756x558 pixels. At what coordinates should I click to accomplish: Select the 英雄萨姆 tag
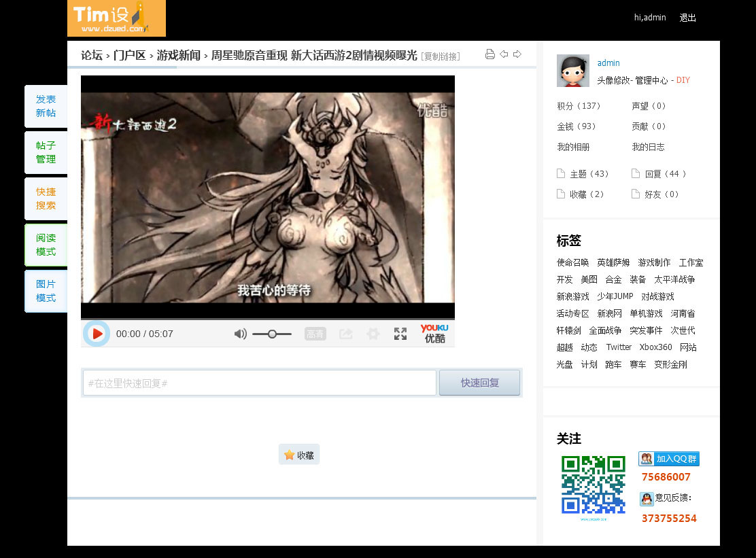click(x=613, y=262)
